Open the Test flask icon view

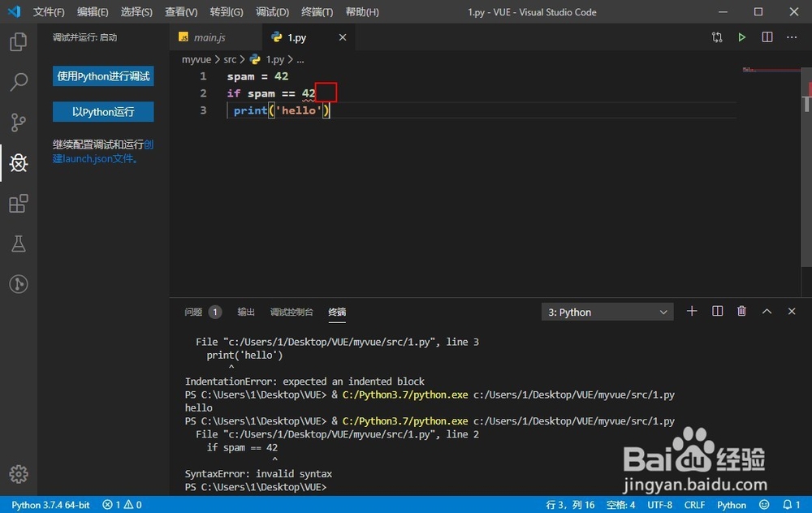pyautogui.click(x=19, y=244)
